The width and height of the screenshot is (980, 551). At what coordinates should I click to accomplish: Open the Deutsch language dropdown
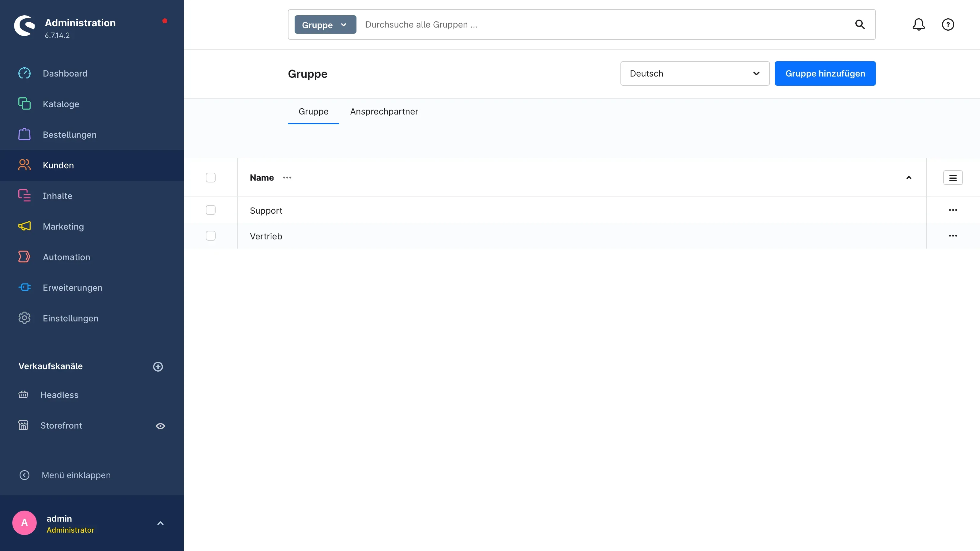click(x=695, y=73)
